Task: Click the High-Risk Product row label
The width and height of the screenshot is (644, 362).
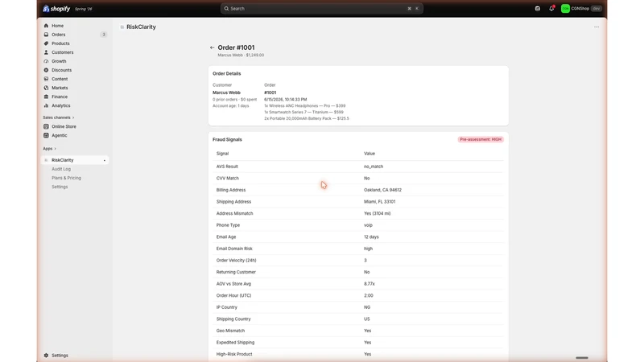Action: pos(234,354)
